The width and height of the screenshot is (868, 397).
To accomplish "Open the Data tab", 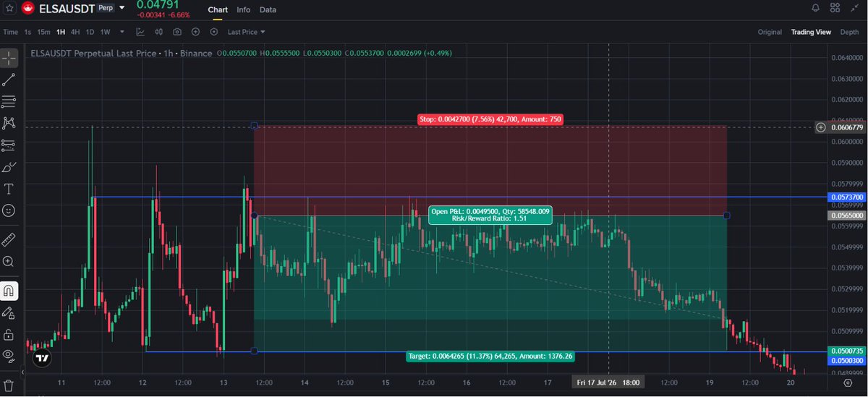I will click(x=268, y=9).
